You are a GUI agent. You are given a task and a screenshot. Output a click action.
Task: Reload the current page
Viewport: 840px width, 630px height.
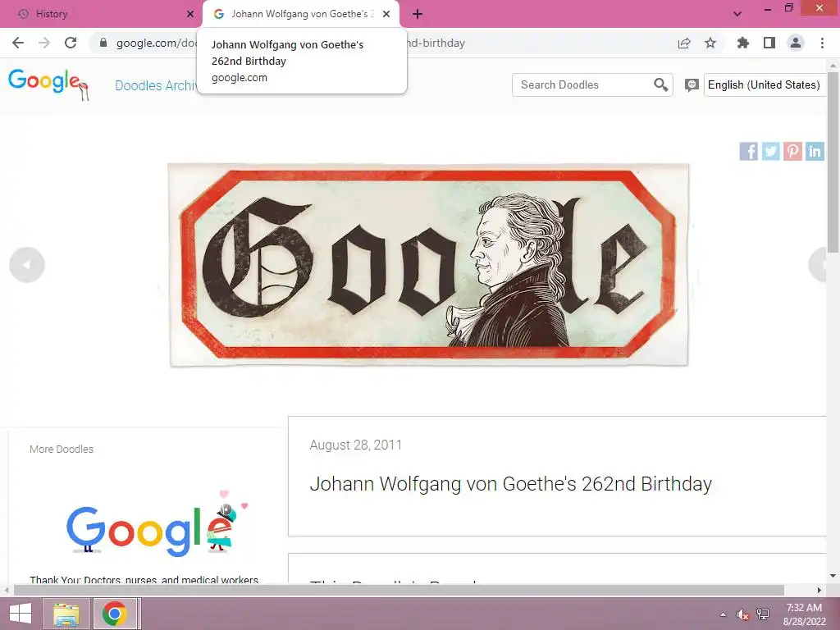coord(71,43)
